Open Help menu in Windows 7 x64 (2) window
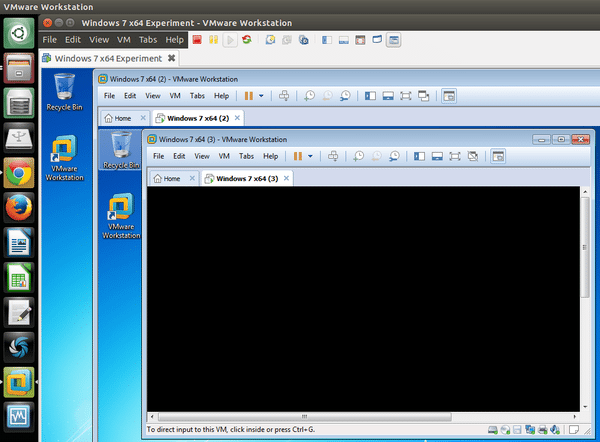 [x=221, y=96]
